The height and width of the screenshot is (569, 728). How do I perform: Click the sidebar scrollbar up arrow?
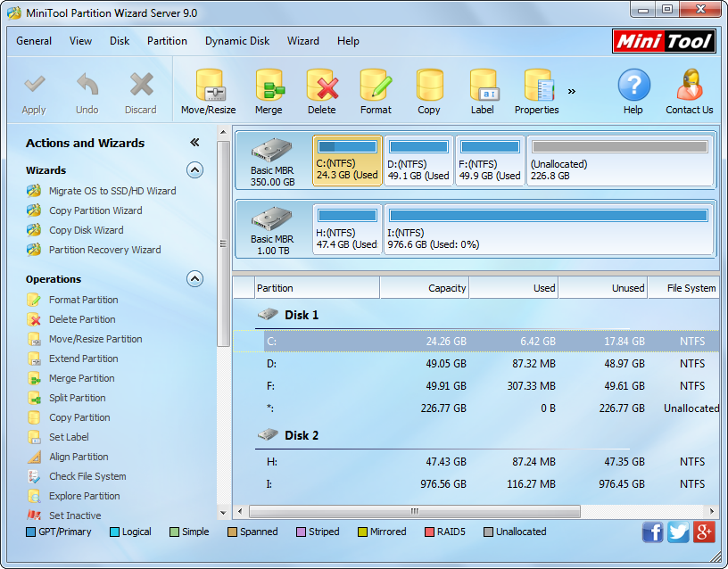(223, 132)
